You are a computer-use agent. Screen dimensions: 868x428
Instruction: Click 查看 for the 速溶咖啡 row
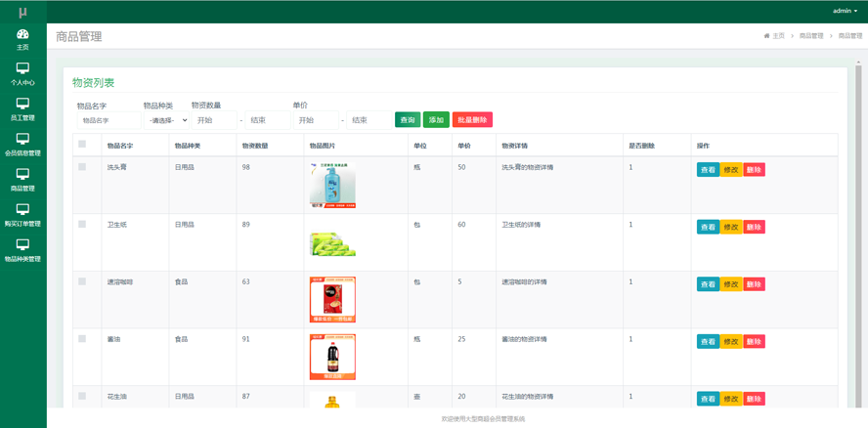click(x=708, y=284)
